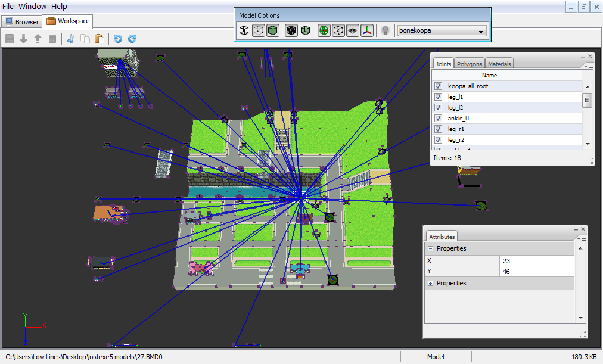
Task: Click the clipboard paste icon
Action: (100, 39)
